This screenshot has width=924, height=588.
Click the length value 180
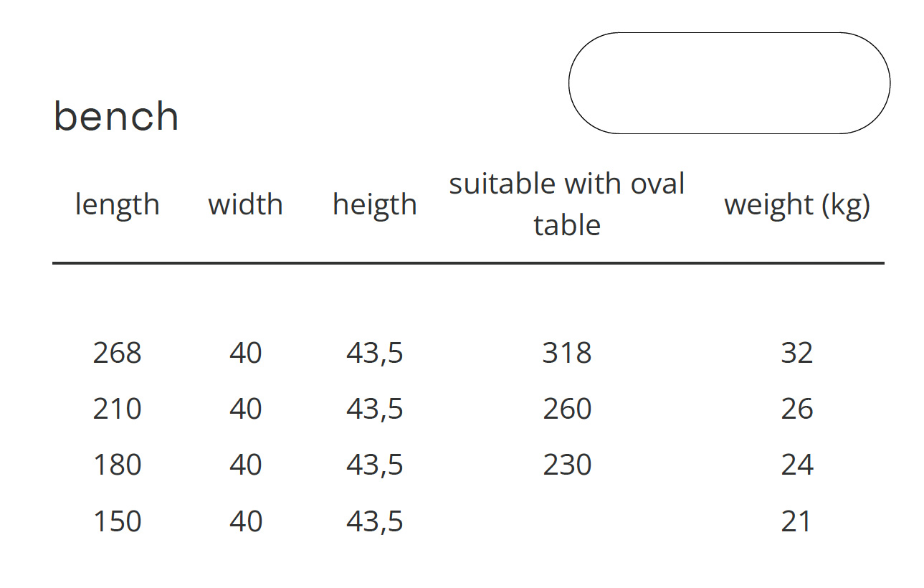117,465
